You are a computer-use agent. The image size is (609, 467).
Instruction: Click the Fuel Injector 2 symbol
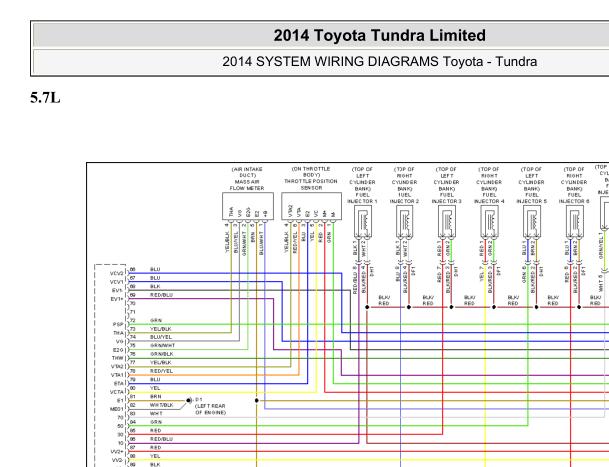tap(405, 221)
